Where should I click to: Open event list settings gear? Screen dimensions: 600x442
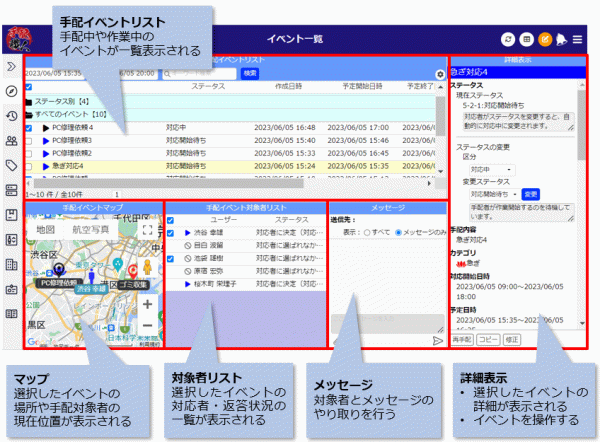pos(441,75)
